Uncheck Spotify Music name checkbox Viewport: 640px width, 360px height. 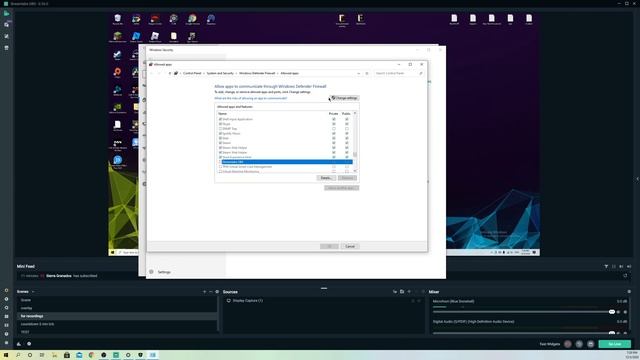pos(220,133)
